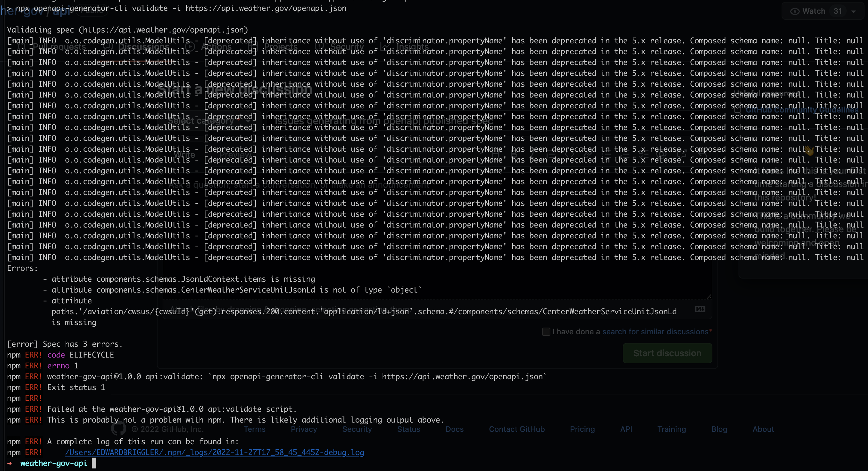Click the Terms footer link
The width and height of the screenshot is (868, 471).
255,429
